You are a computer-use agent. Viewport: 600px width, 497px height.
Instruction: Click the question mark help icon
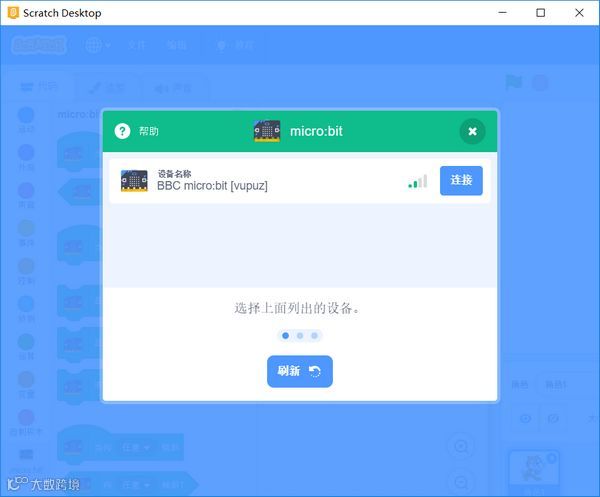click(x=122, y=132)
